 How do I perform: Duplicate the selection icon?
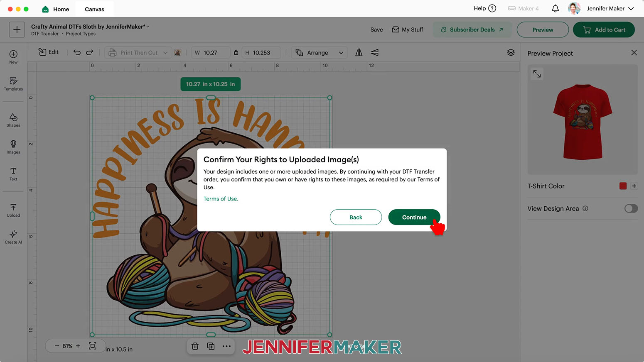211,346
